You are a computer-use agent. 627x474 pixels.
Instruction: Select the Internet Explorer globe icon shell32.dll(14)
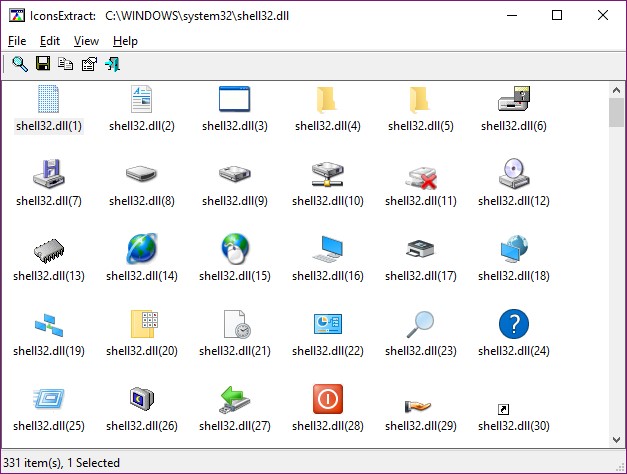point(142,248)
